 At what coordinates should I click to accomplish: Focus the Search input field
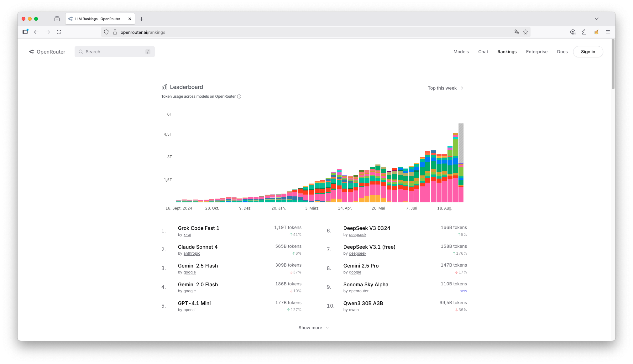[114, 52]
